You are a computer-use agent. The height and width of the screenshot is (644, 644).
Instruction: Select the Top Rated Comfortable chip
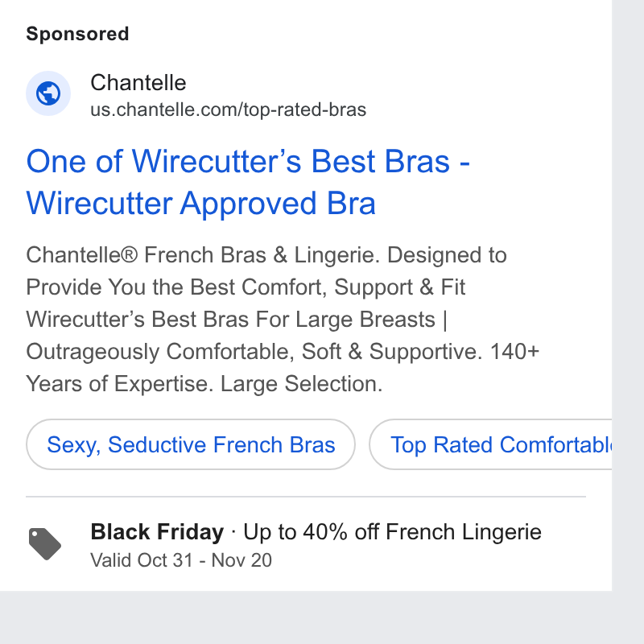point(490,444)
